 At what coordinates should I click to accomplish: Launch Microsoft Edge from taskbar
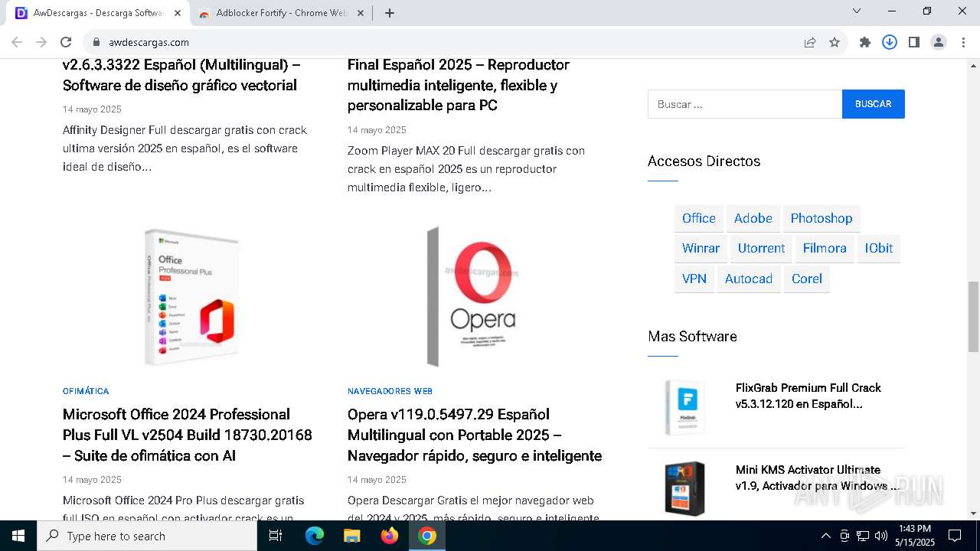click(315, 536)
